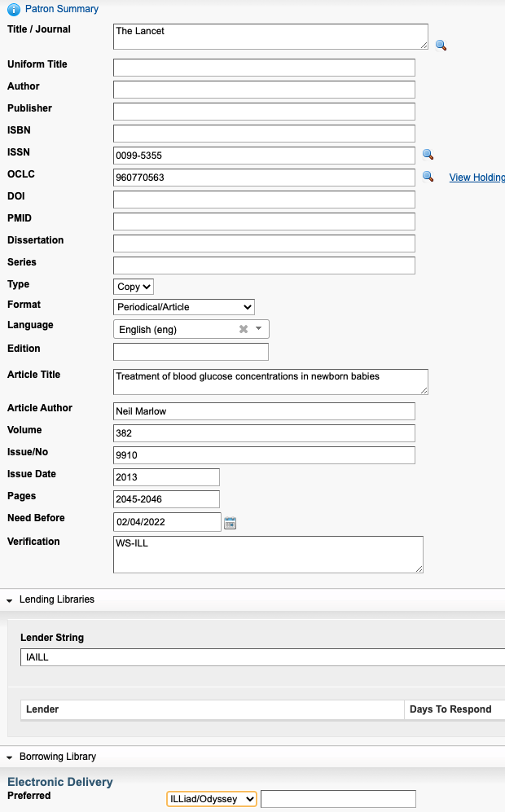Click the Issue/No field with 9910

(x=264, y=455)
